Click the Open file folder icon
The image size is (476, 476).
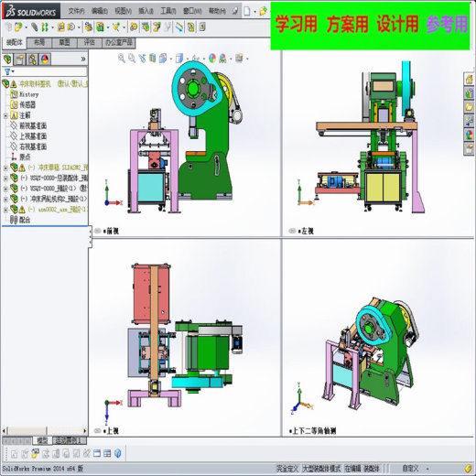[263, 12]
